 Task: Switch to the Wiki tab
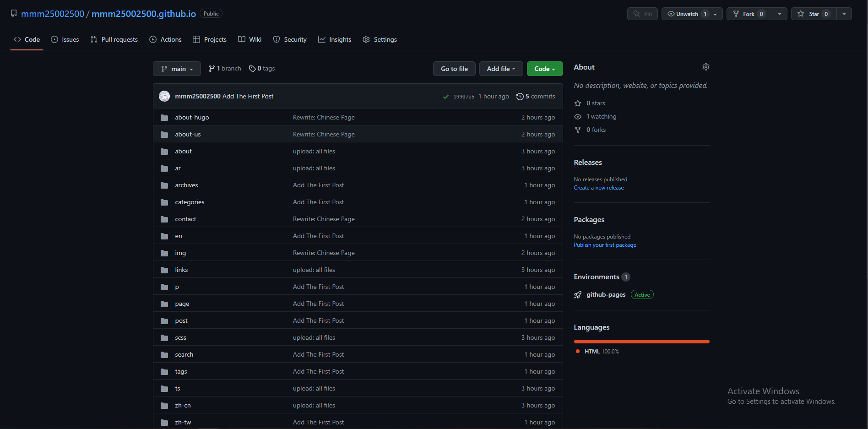[250, 39]
